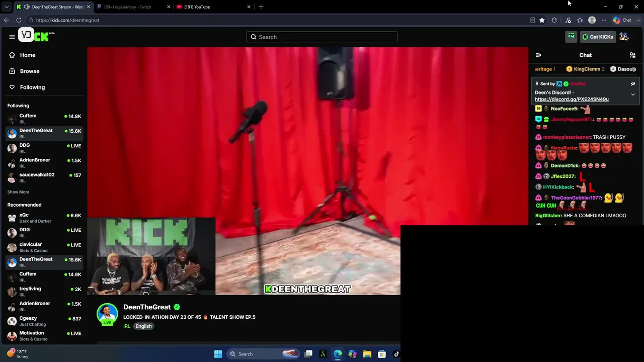The width and height of the screenshot is (644, 362).
Task: Click the Kick search box
Action: pos(322,37)
